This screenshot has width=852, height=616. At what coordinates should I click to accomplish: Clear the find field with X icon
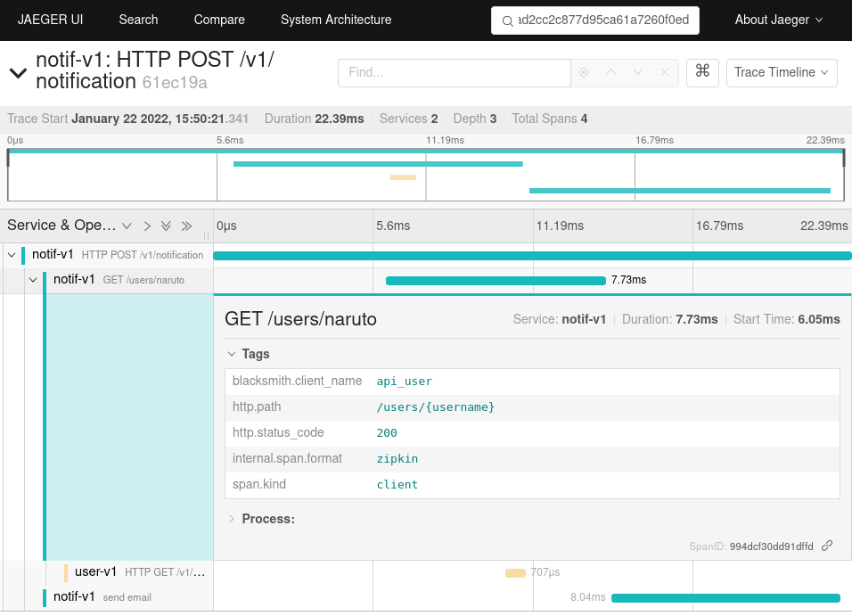(665, 72)
